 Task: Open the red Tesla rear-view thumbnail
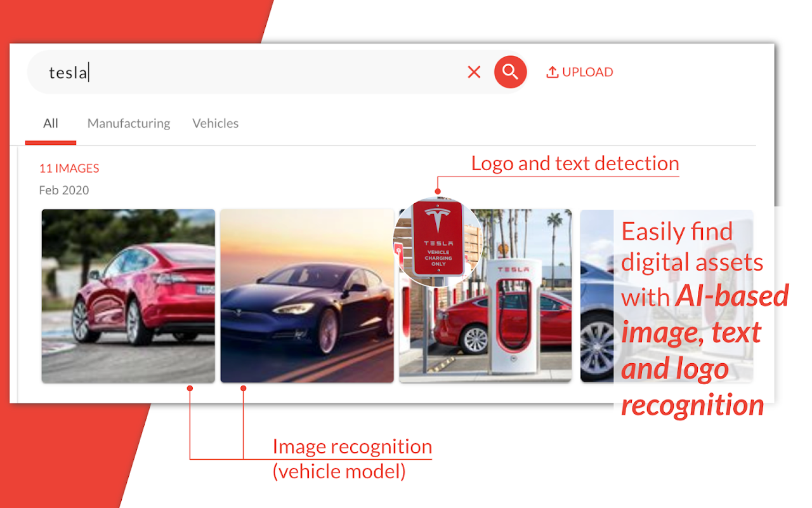click(x=128, y=296)
